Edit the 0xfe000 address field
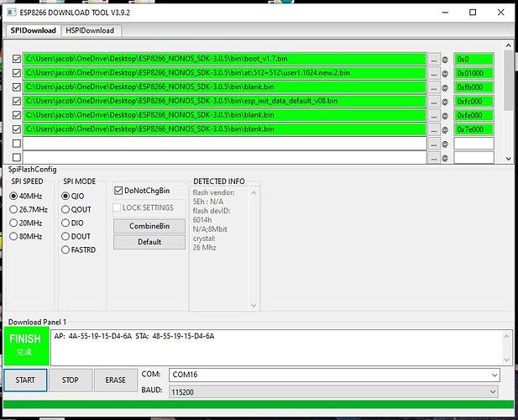Viewport: 518px width, 420px height. tap(474, 115)
